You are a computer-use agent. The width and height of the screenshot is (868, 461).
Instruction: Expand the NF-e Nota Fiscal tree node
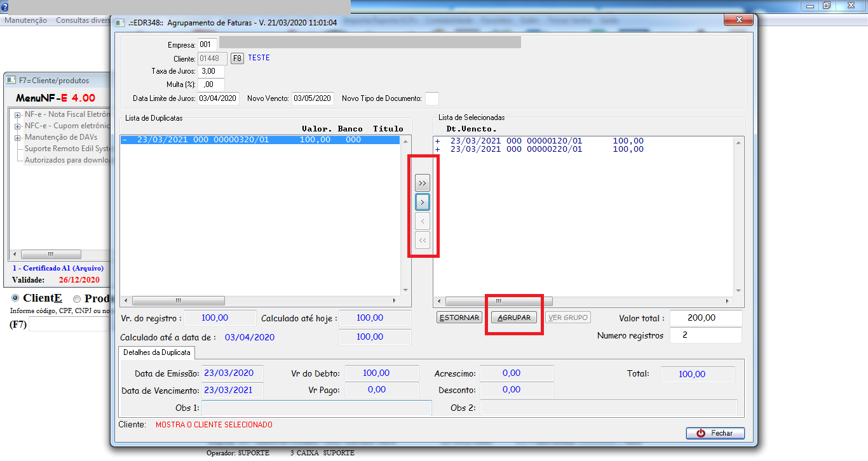[17, 115]
